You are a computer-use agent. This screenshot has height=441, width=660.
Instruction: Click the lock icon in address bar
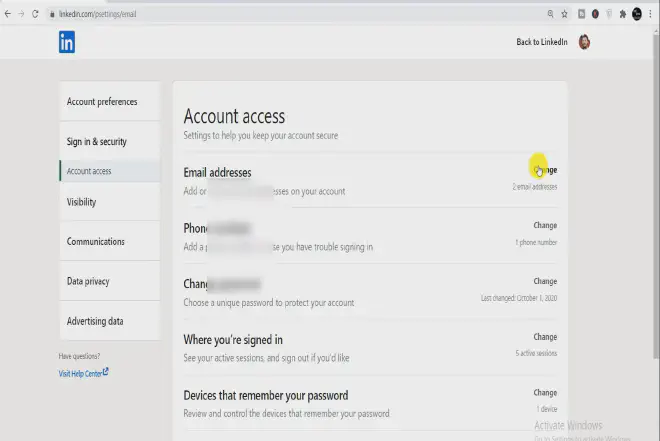pyautogui.click(x=52, y=14)
